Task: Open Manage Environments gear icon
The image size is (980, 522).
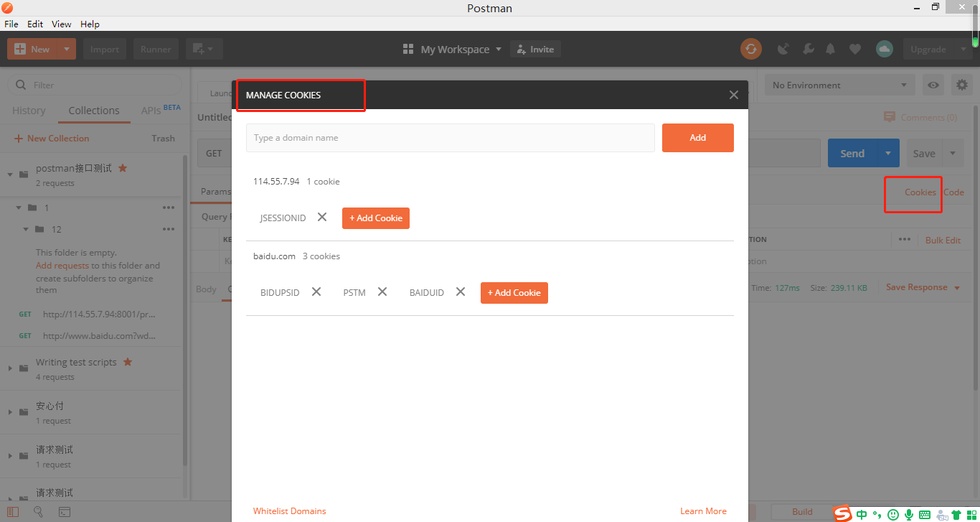Action: tap(962, 85)
